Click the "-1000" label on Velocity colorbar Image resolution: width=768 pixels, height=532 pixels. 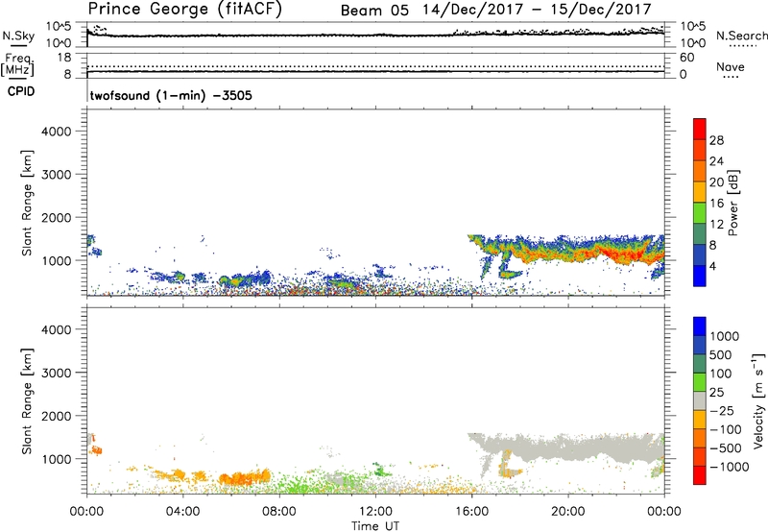[x=730, y=467]
